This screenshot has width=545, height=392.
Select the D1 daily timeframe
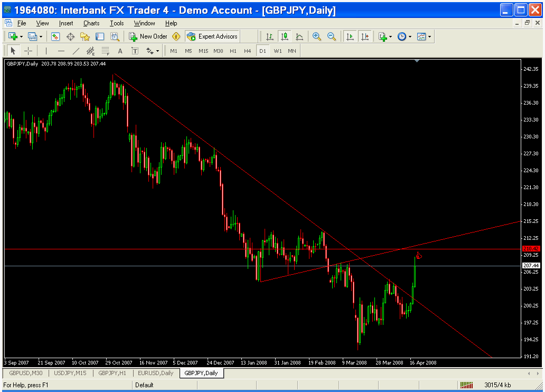click(x=263, y=51)
